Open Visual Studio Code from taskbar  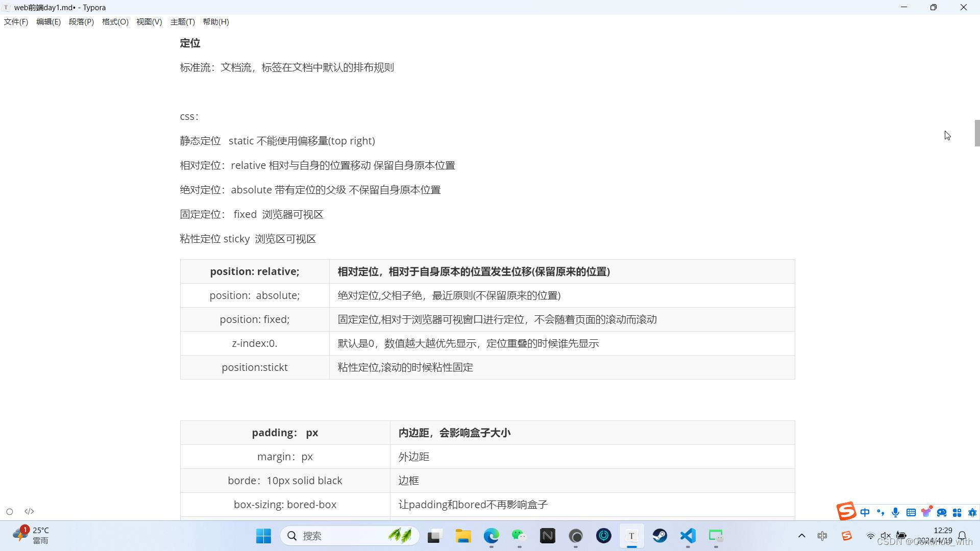tap(688, 536)
